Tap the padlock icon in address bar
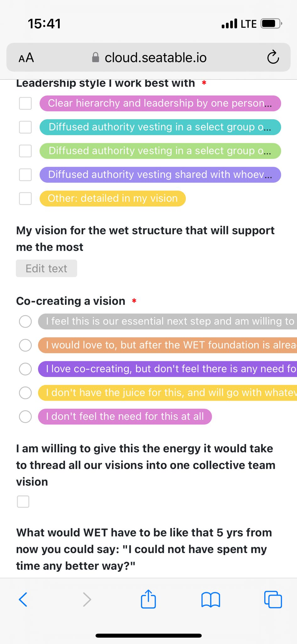The height and width of the screenshot is (644, 297). pyautogui.click(x=95, y=58)
